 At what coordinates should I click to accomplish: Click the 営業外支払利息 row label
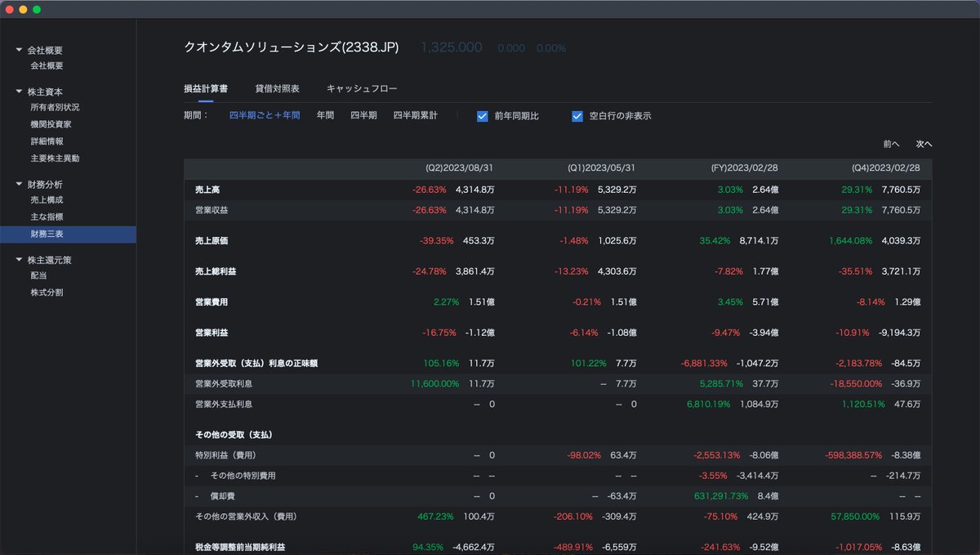[x=224, y=404]
